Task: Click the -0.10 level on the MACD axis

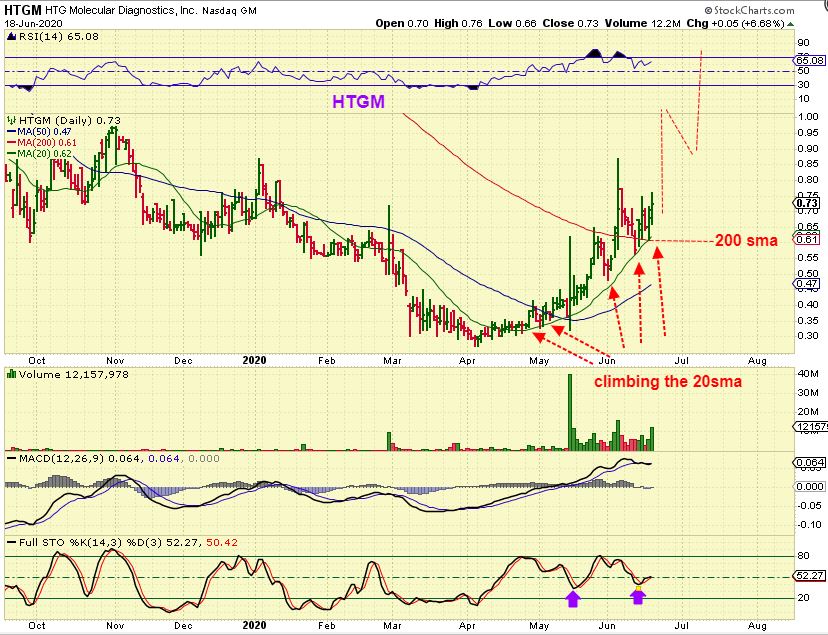Action: (x=809, y=524)
